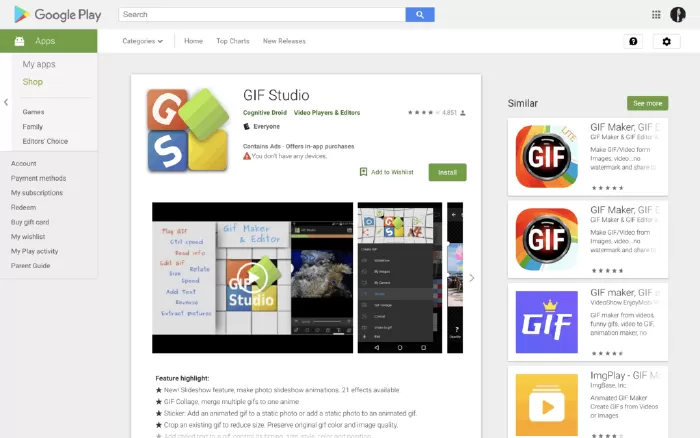
Task: Open the GIF Maker Lite app icon
Action: [546, 157]
